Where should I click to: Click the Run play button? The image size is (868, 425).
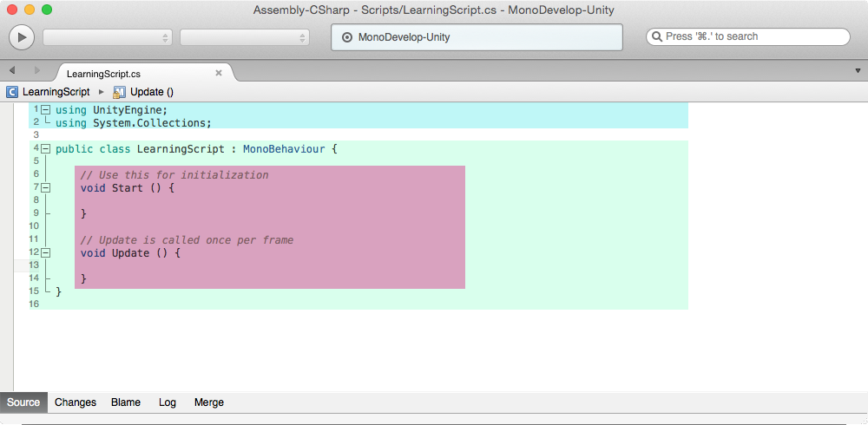(x=22, y=37)
